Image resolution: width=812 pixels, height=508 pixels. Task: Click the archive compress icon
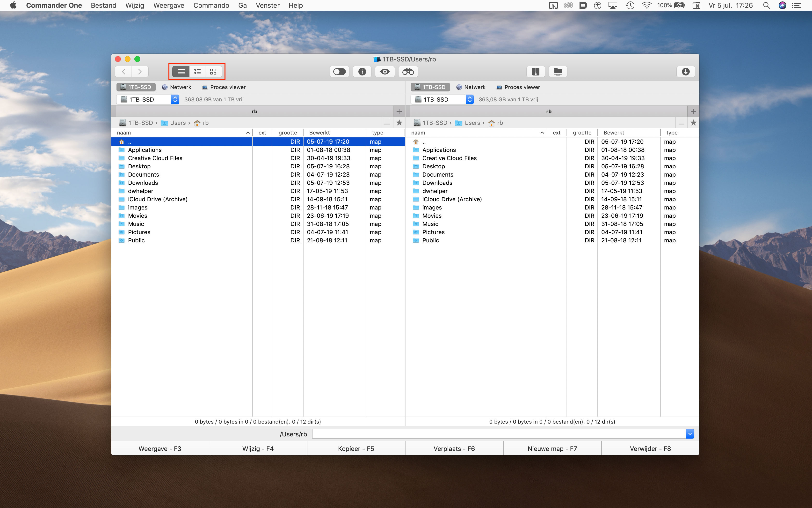[x=536, y=72]
